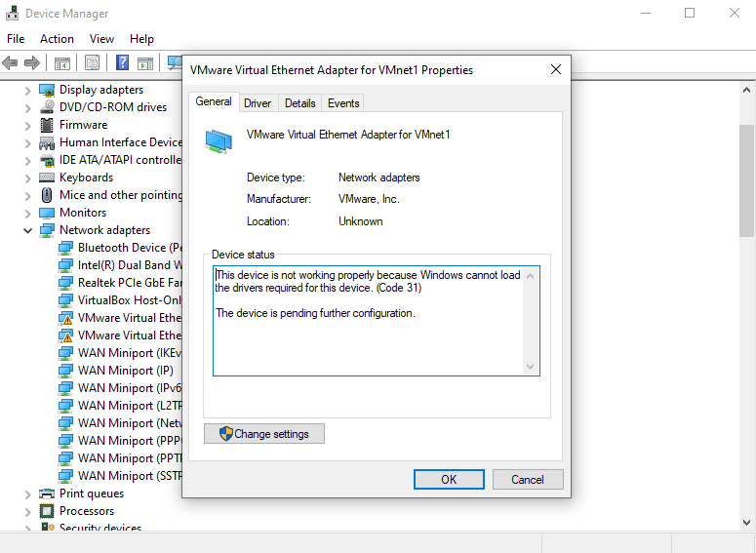Click the Device Manager title bar icon
The width and height of the screenshot is (756, 553).
tap(12, 13)
